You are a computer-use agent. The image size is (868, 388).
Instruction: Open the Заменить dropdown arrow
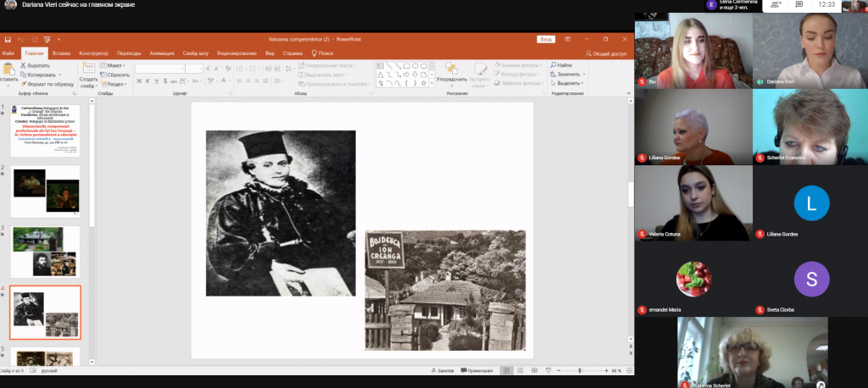point(585,75)
